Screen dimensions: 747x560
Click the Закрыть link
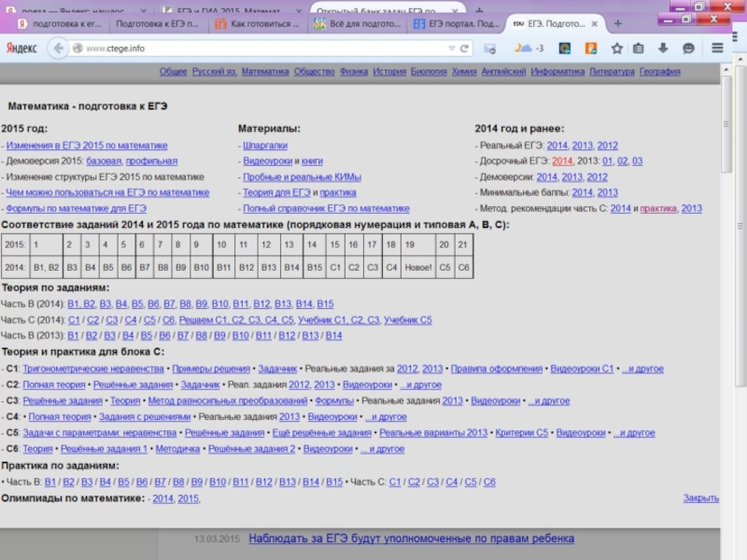[x=700, y=498]
